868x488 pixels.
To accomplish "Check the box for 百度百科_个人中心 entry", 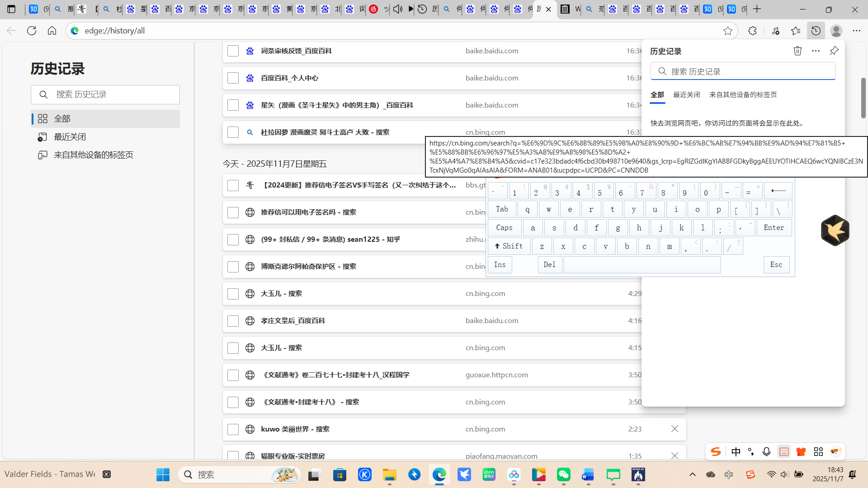I will click(233, 78).
